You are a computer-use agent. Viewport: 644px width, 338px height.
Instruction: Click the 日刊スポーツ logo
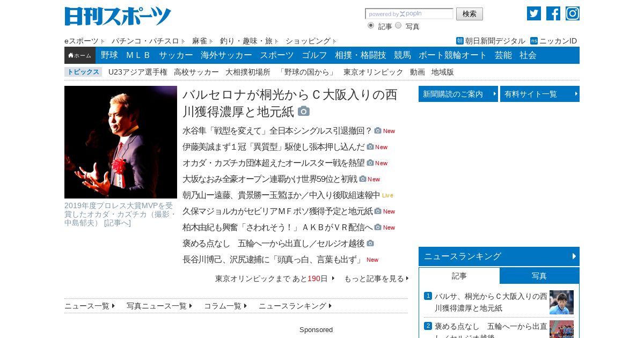pyautogui.click(x=118, y=16)
